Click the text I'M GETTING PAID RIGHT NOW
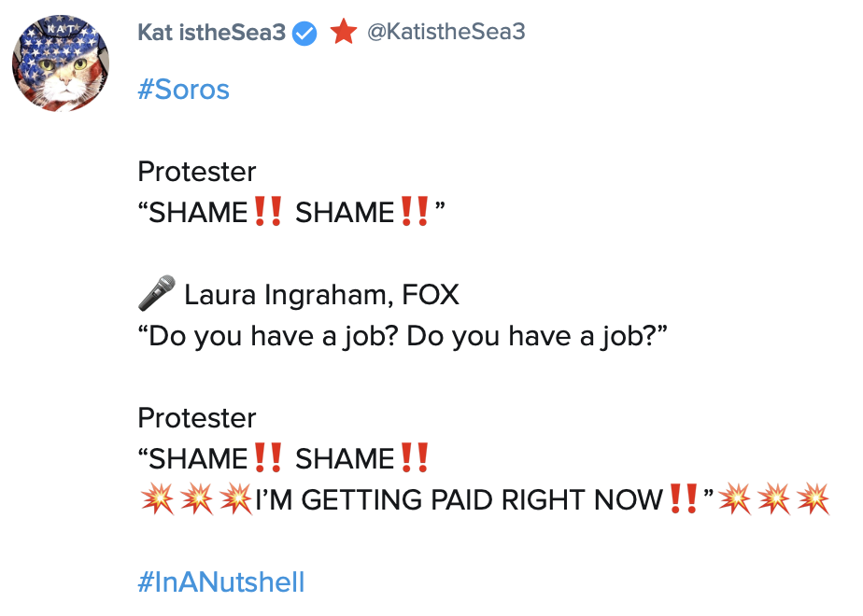This screenshot has width=863, height=616. (x=458, y=500)
